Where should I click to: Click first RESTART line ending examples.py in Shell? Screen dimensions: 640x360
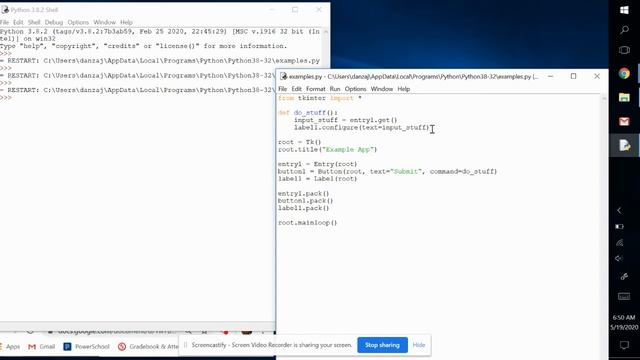[x=160, y=61]
